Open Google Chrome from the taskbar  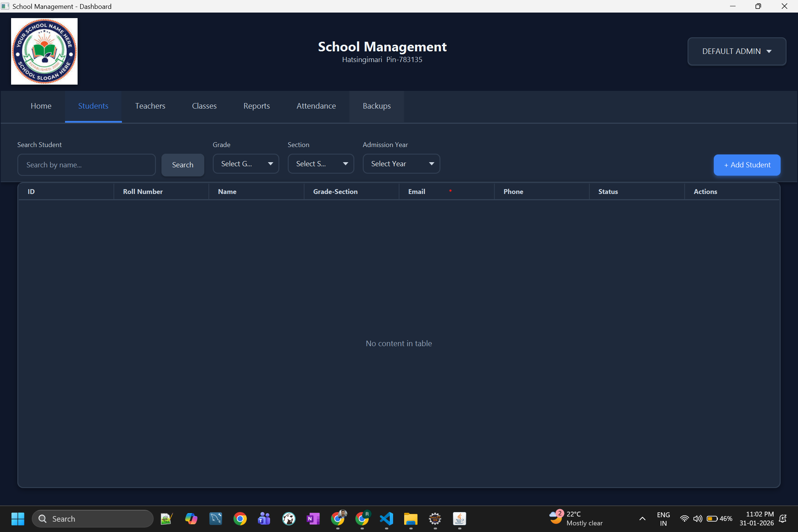[240, 519]
